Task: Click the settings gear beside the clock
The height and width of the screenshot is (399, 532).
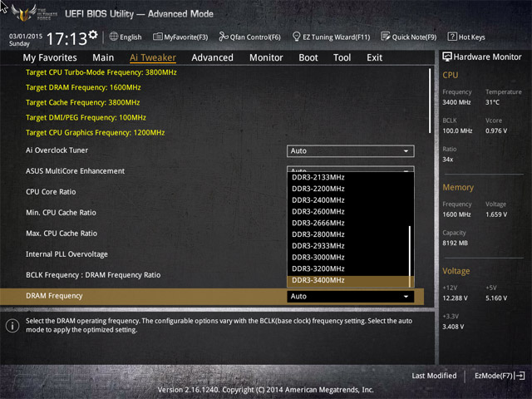Action: [x=93, y=35]
